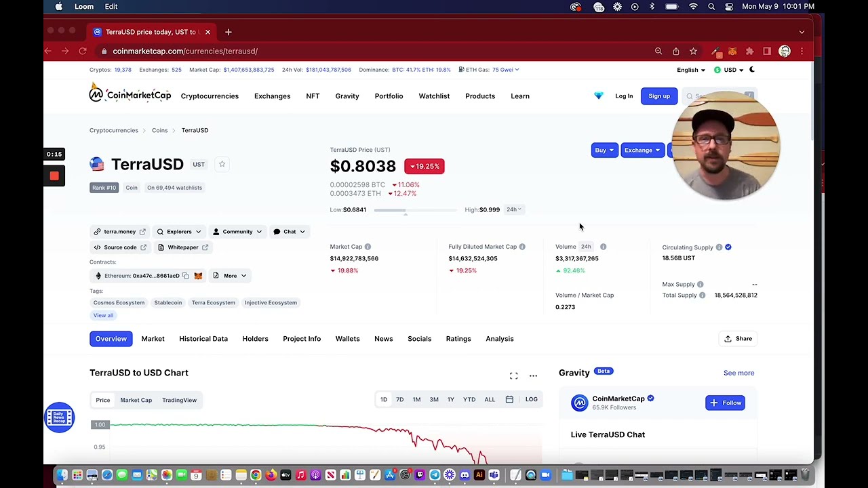Expand the Chat dropdown
The height and width of the screenshot is (488, 868).
point(290,232)
